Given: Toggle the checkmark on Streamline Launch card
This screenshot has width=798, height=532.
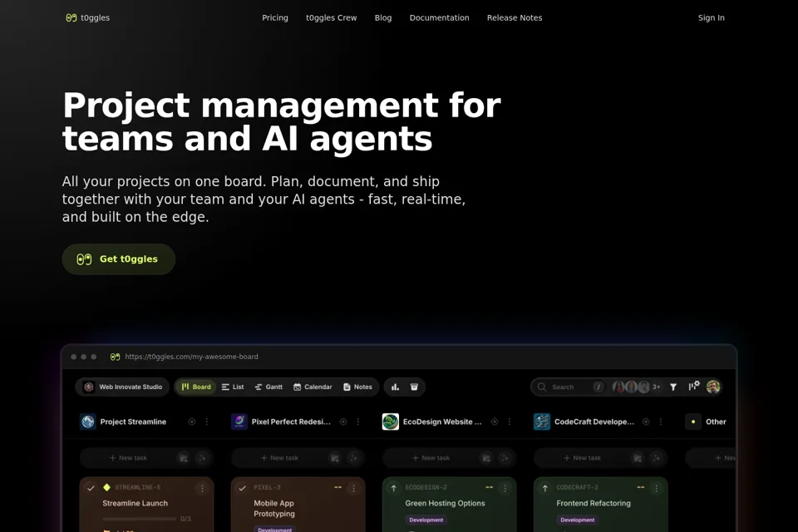Looking at the screenshot, I should coord(91,488).
